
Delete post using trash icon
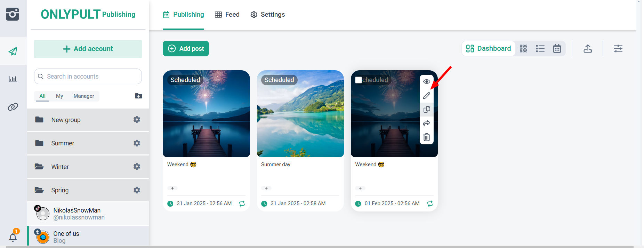(427, 137)
